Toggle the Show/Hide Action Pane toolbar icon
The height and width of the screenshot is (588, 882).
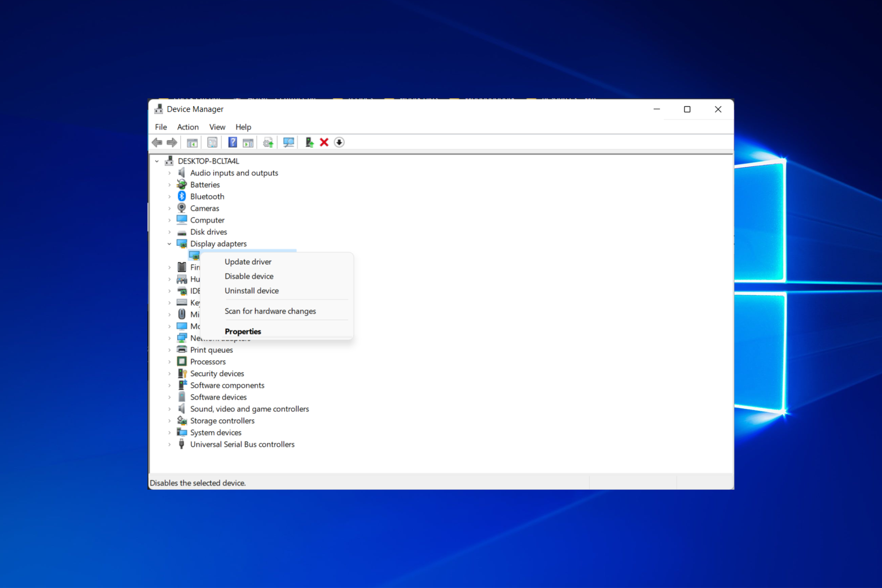coord(248,143)
